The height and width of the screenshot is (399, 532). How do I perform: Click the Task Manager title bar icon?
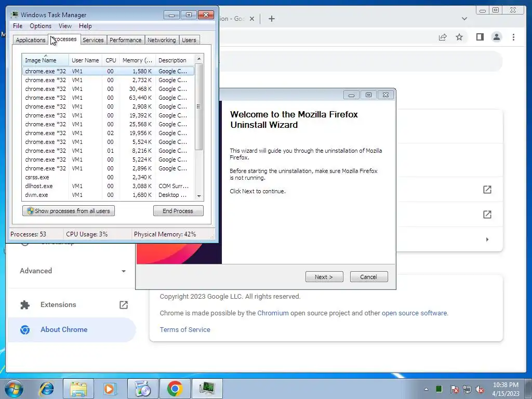click(x=15, y=15)
